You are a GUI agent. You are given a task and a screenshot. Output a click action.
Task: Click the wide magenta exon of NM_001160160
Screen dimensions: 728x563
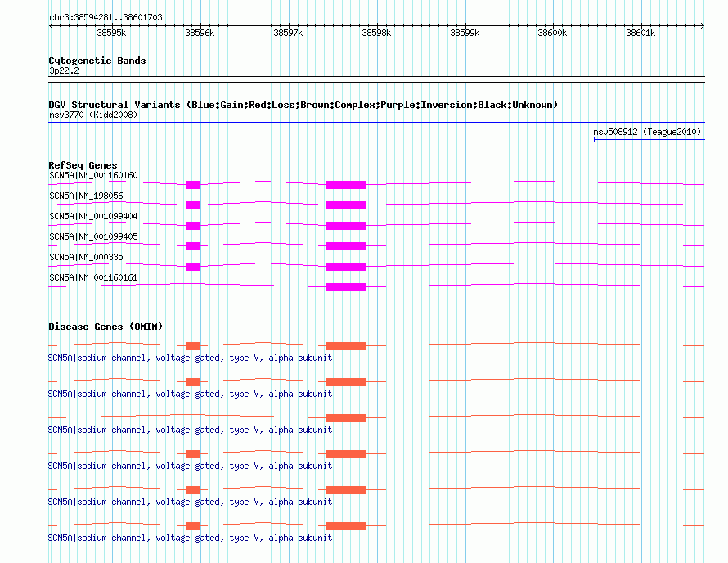(x=346, y=185)
